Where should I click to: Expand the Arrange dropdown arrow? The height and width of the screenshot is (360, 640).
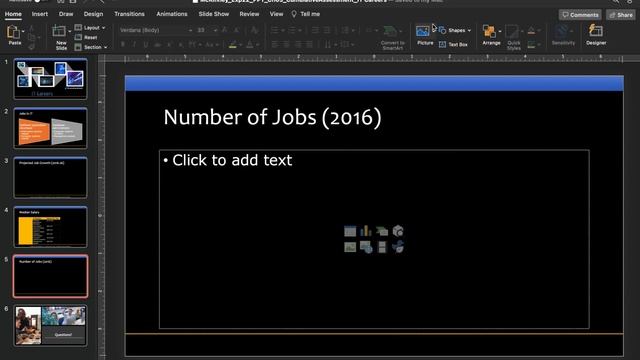[x=500, y=31]
